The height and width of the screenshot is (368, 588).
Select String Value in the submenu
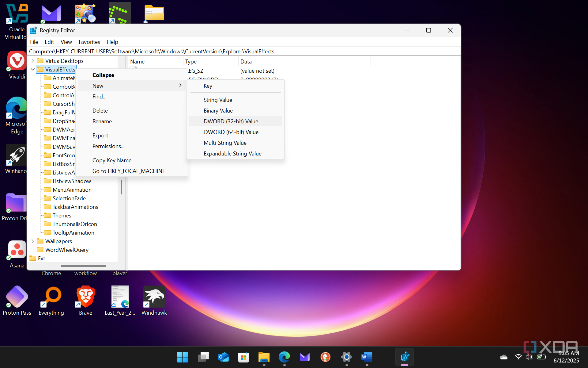(236, 100)
